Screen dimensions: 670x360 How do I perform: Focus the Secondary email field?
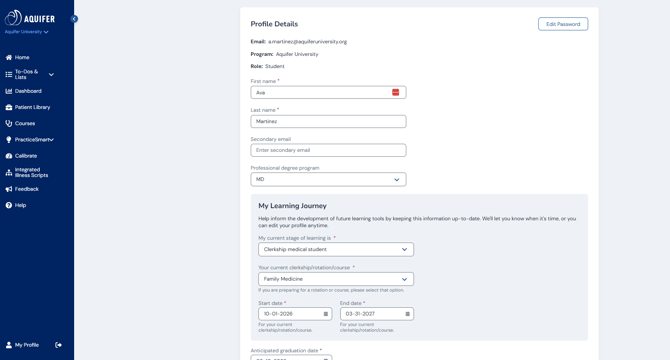tap(328, 150)
